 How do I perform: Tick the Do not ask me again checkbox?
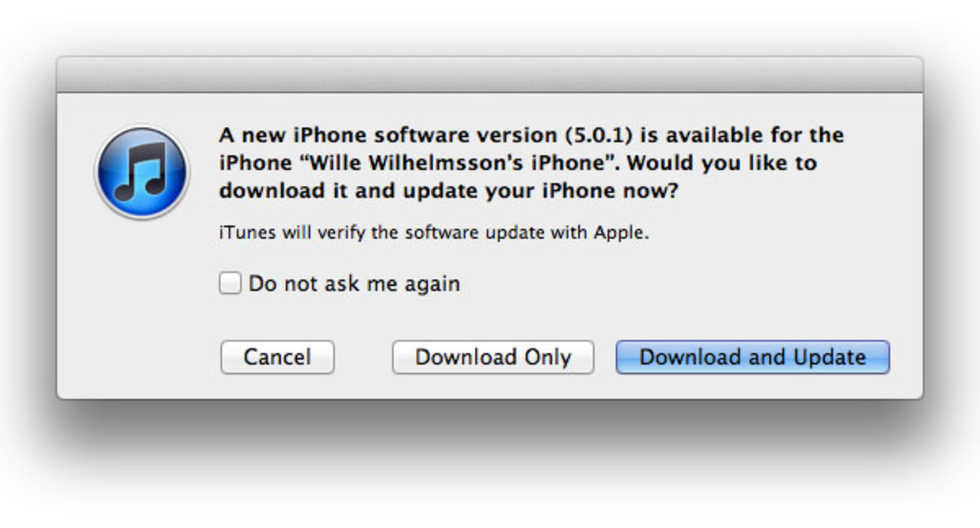point(230,283)
